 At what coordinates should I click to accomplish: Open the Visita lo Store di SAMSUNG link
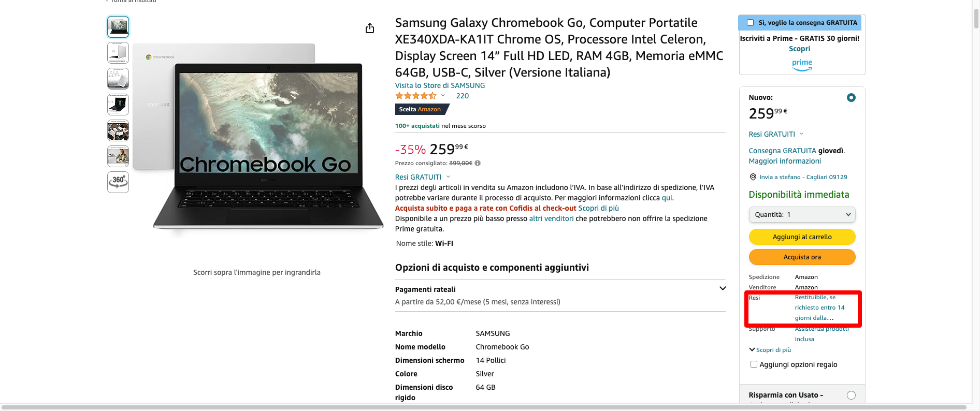coord(440,85)
